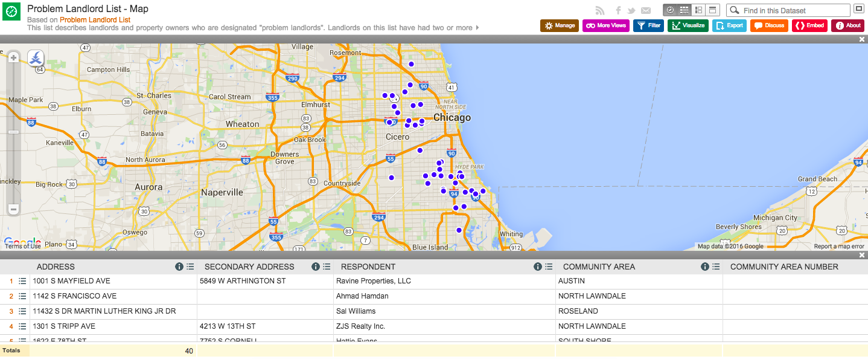Viewport: 868px width, 359px height.
Task: Toggle the table grid view button
Action: 684,10
